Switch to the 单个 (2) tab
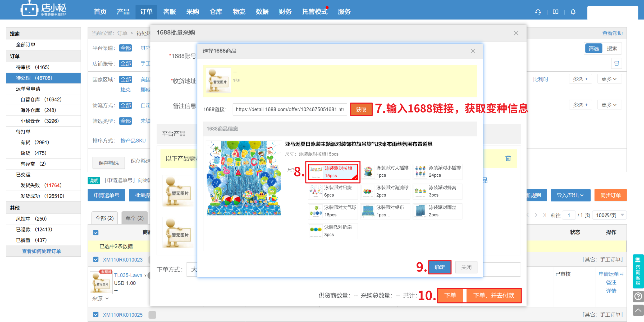644x322 pixels. [x=134, y=218]
